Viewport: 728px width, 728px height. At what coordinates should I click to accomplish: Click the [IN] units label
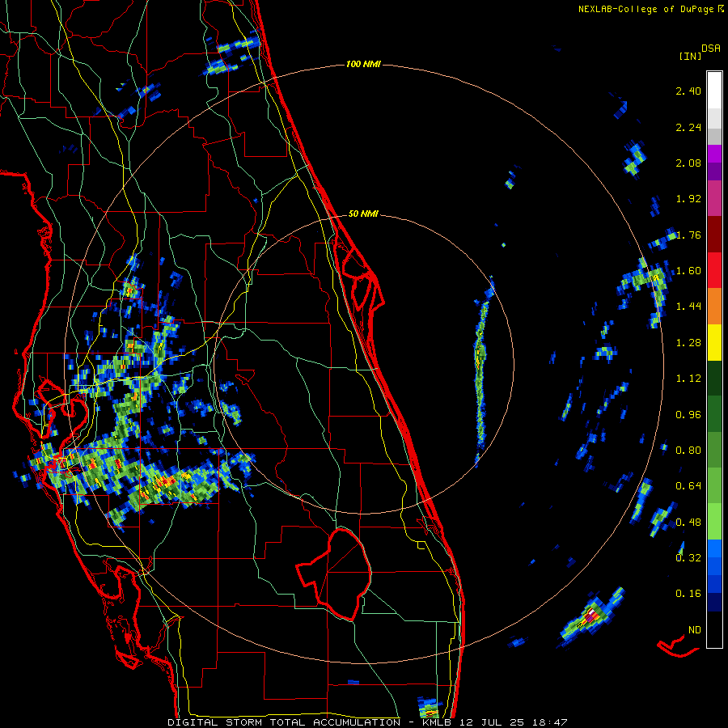691,56
